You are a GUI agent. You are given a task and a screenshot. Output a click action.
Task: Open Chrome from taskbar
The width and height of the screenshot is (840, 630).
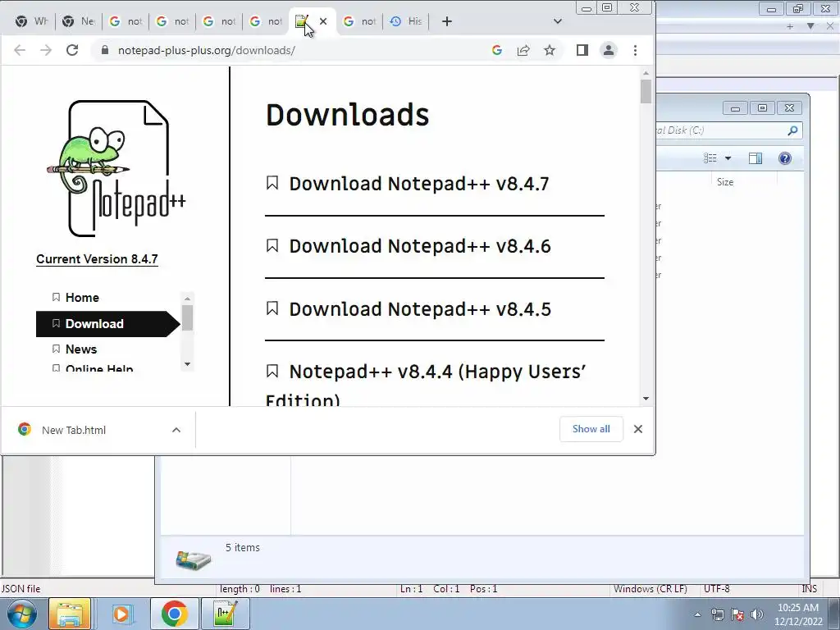(174, 614)
